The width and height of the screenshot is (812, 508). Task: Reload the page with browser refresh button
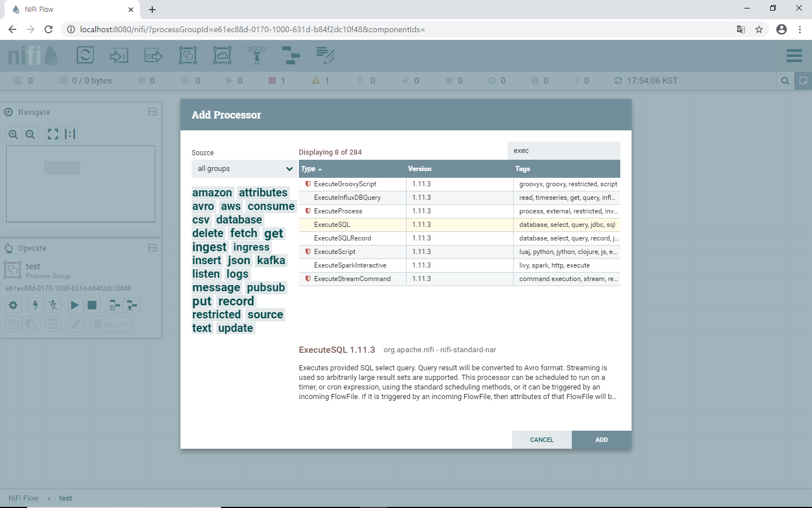click(48, 29)
